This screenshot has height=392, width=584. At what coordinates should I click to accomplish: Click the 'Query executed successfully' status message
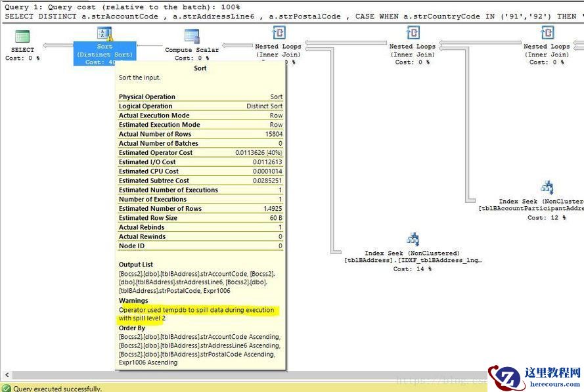tap(58, 389)
